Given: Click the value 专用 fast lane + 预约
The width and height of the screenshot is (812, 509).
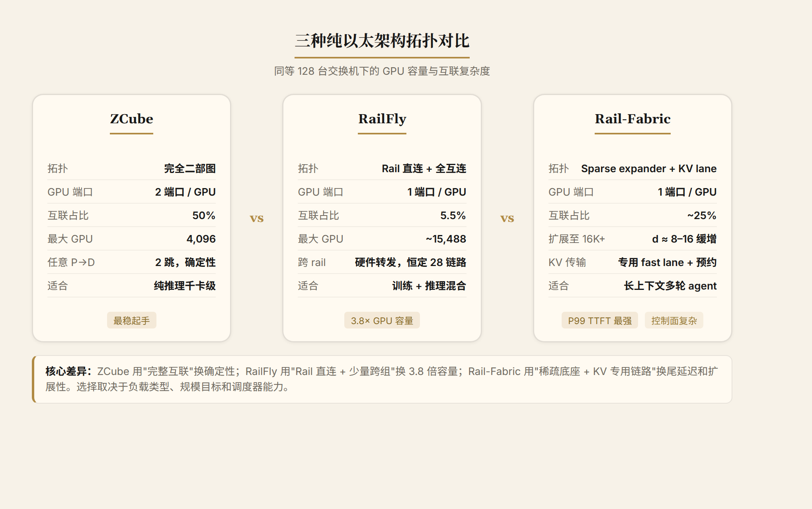Looking at the screenshot, I should click(667, 262).
